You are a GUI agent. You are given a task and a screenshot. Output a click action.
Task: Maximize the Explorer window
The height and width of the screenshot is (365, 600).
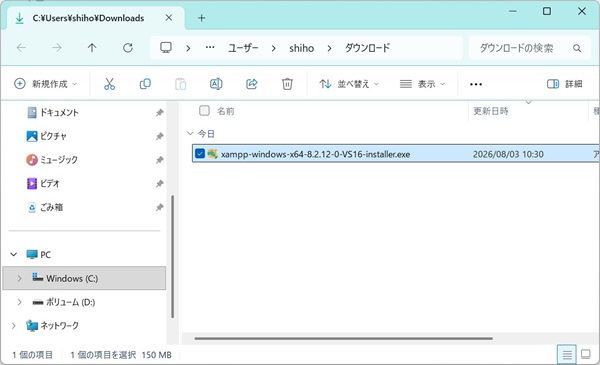coord(547,11)
